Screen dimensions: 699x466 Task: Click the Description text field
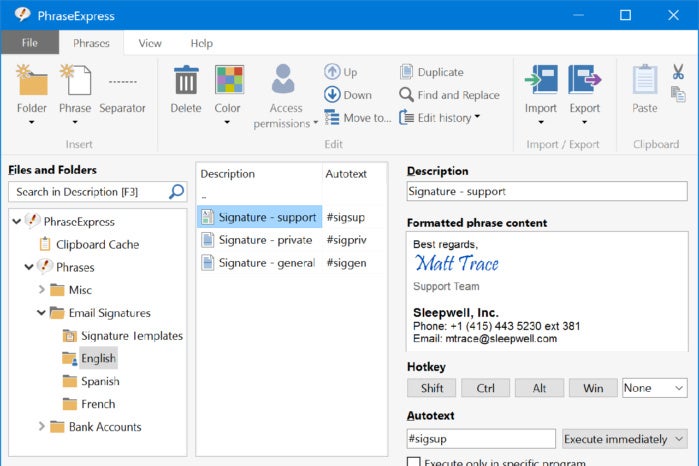click(x=547, y=191)
